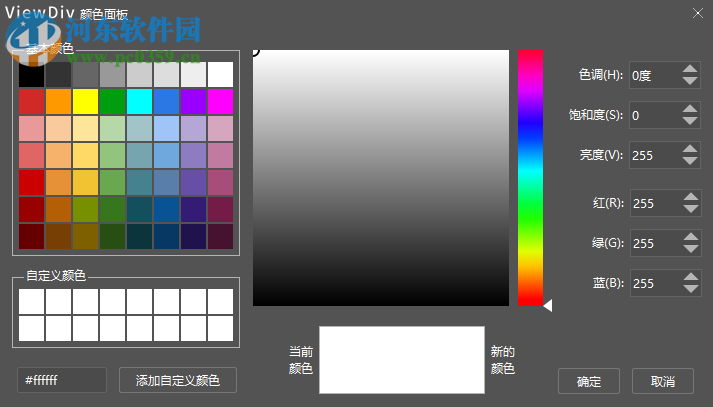Click the saturation-brightness gradient picker
This screenshot has width=713, height=407.
pyautogui.click(x=381, y=178)
